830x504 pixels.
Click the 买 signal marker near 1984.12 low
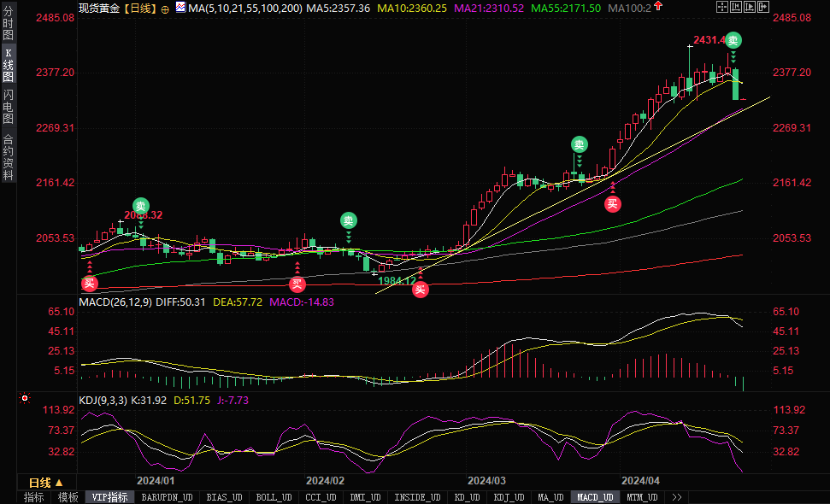(x=420, y=290)
